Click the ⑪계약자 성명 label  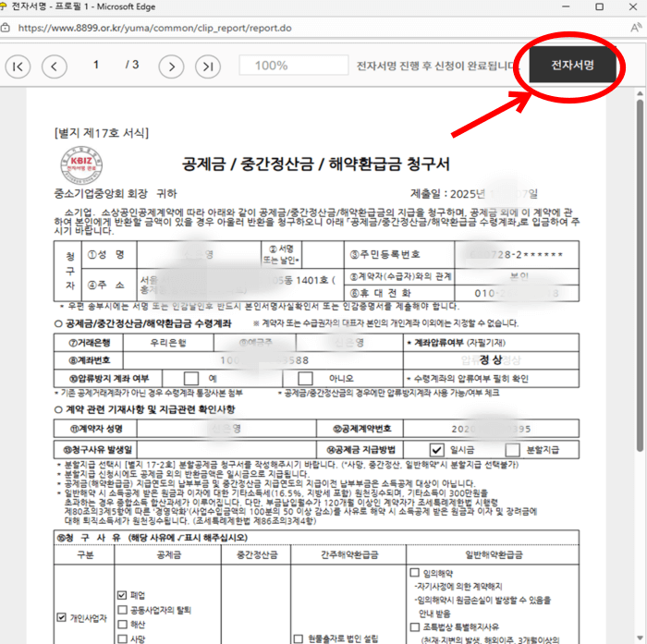click(x=96, y=429)
